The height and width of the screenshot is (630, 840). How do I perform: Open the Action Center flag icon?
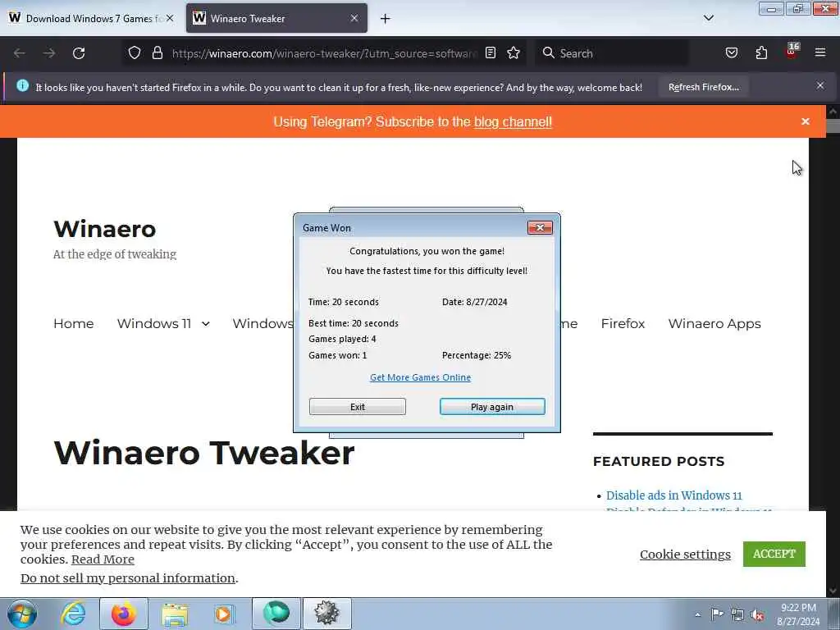click(717, 614)
